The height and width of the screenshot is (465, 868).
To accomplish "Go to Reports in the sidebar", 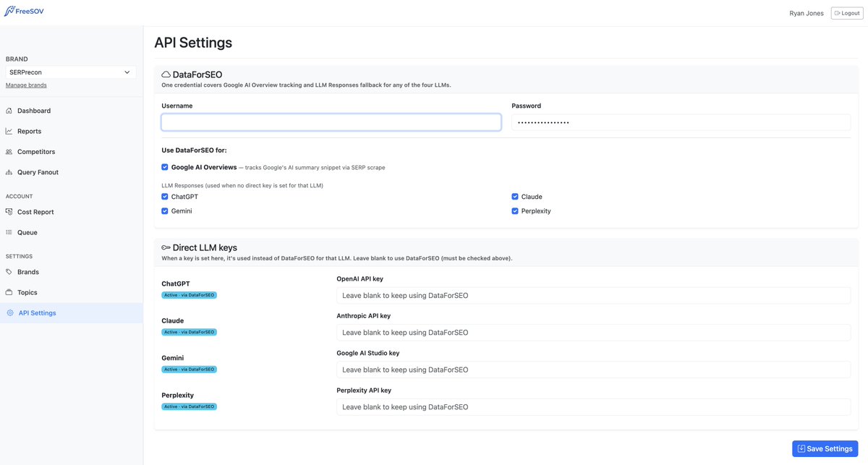I will pyautogui.click(x=71, y=131).
